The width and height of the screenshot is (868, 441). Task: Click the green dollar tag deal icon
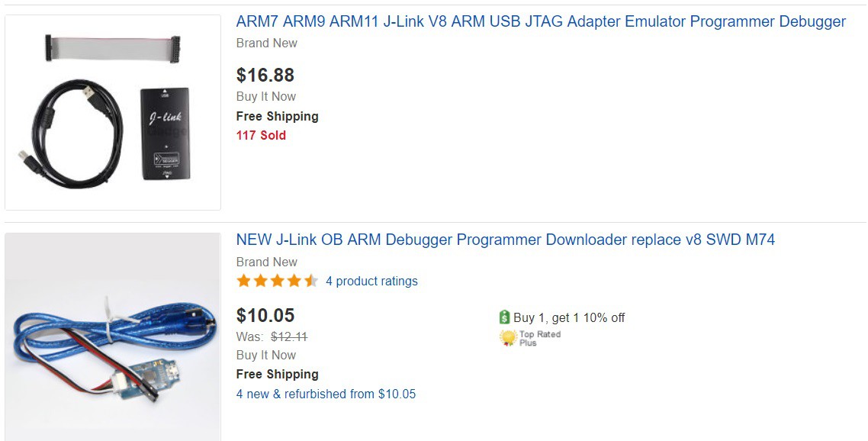(x=503, y=317)
